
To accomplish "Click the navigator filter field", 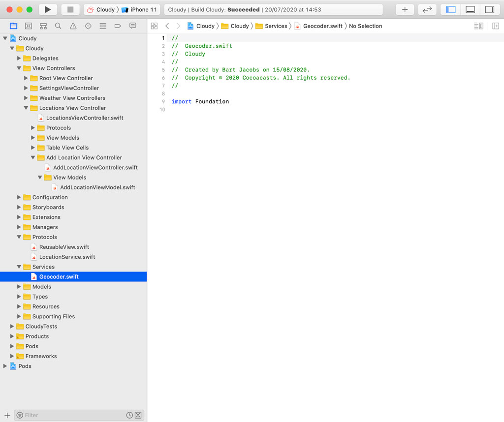I will (x=74, y=415).
